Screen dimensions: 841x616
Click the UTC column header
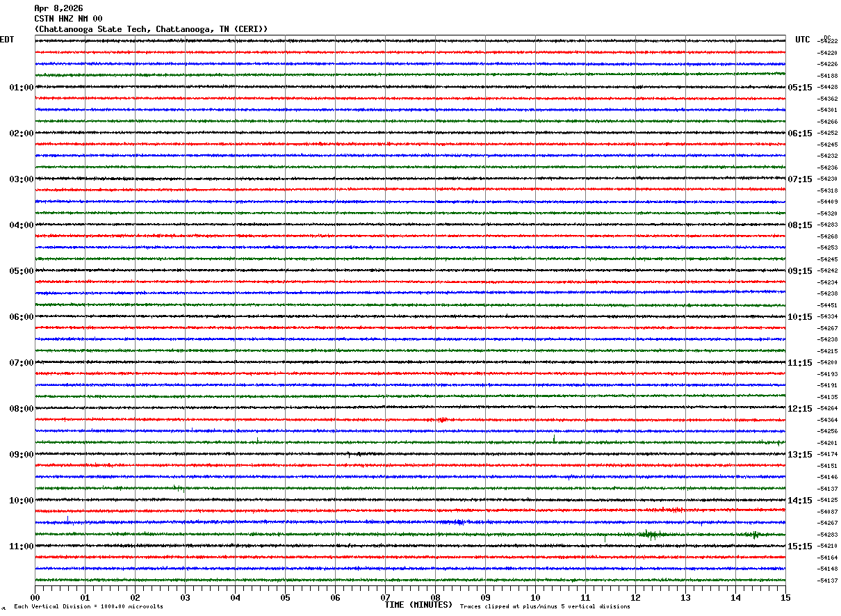point(803,40)
